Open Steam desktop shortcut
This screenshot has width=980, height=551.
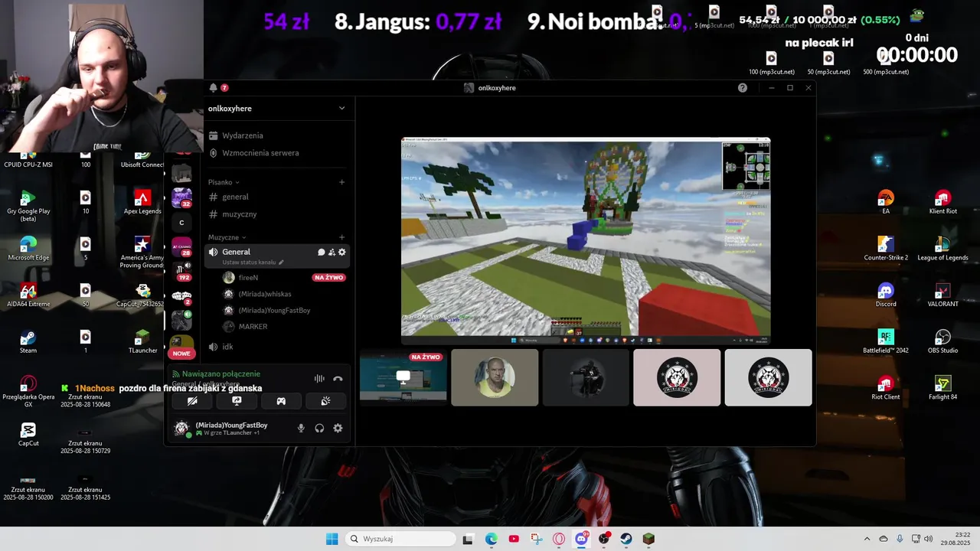tap(28, 341)
